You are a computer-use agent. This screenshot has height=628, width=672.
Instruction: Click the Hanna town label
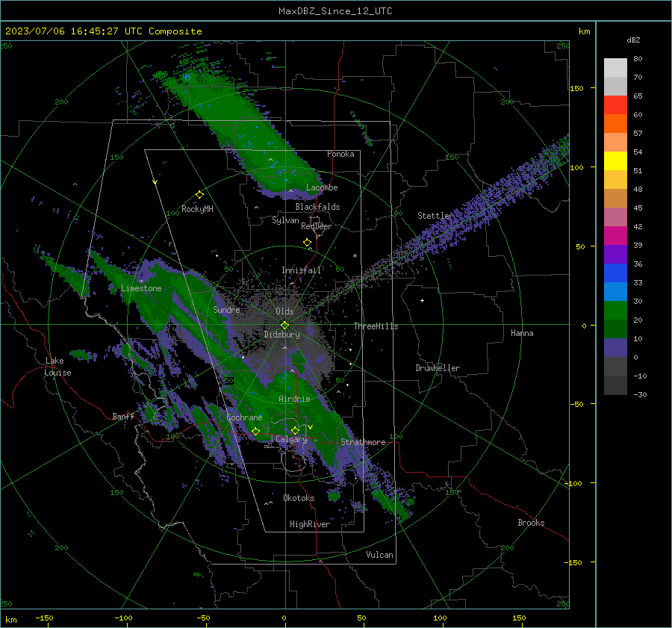click(x=522, y=333)
